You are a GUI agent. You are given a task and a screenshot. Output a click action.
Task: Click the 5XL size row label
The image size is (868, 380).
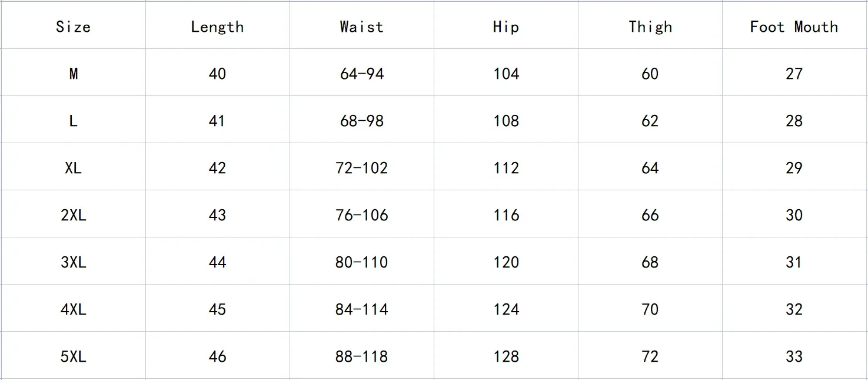pyautogui.click(x=73, y=356)
